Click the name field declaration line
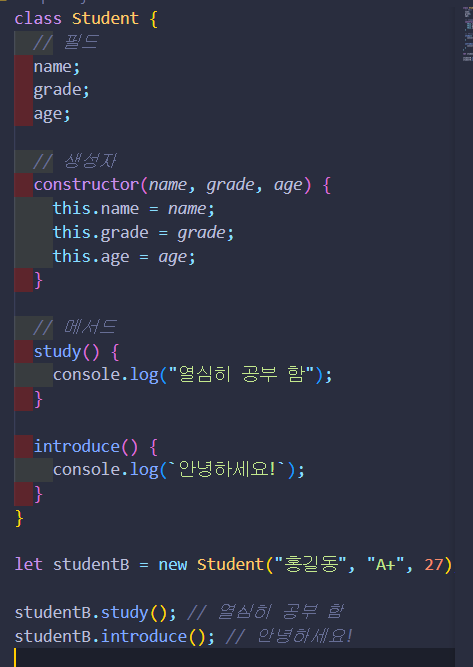Screen dimensions: 473x667 [57, 67]
